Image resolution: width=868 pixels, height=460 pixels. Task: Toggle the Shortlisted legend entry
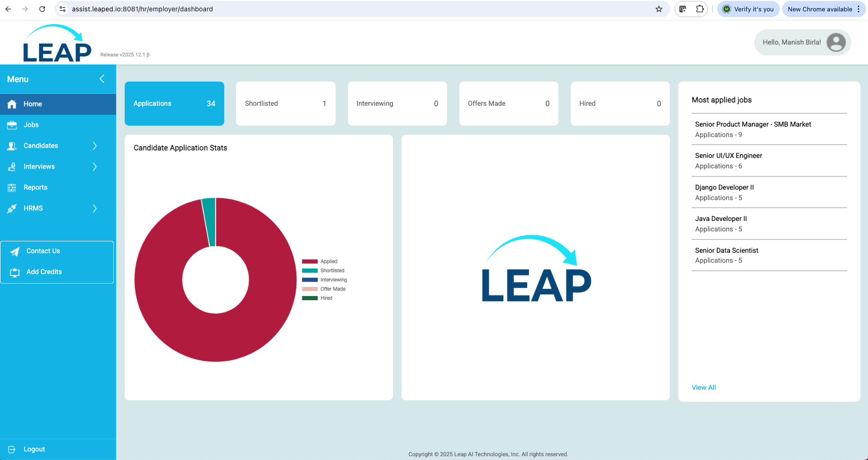pyautogui.click(x=323, y=270)
